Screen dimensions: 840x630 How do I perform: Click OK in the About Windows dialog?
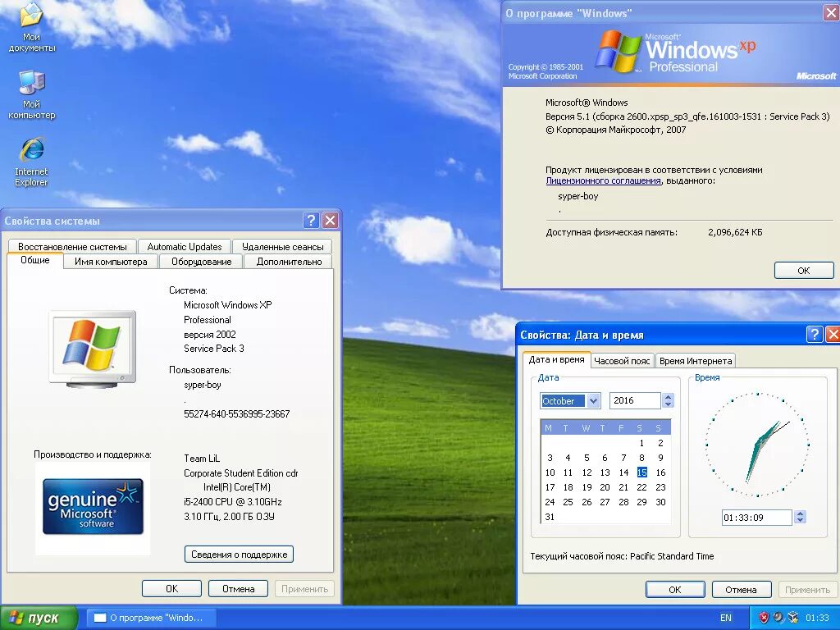(x=804, y=271)
